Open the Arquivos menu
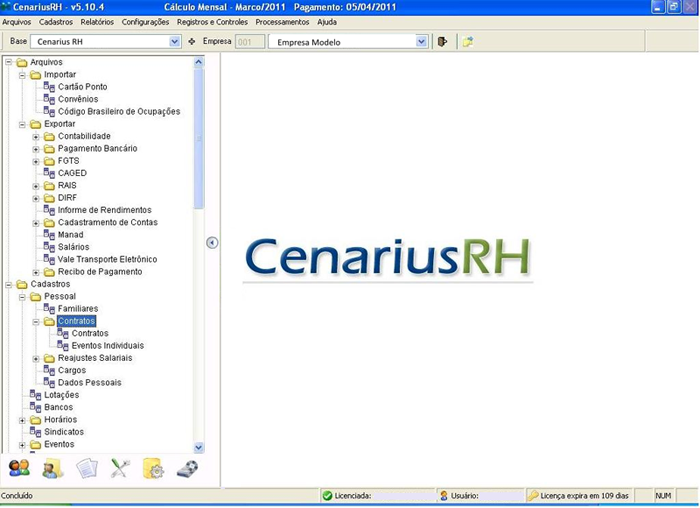The height and width of the screenshot is (508, 700). click(17, 22)
